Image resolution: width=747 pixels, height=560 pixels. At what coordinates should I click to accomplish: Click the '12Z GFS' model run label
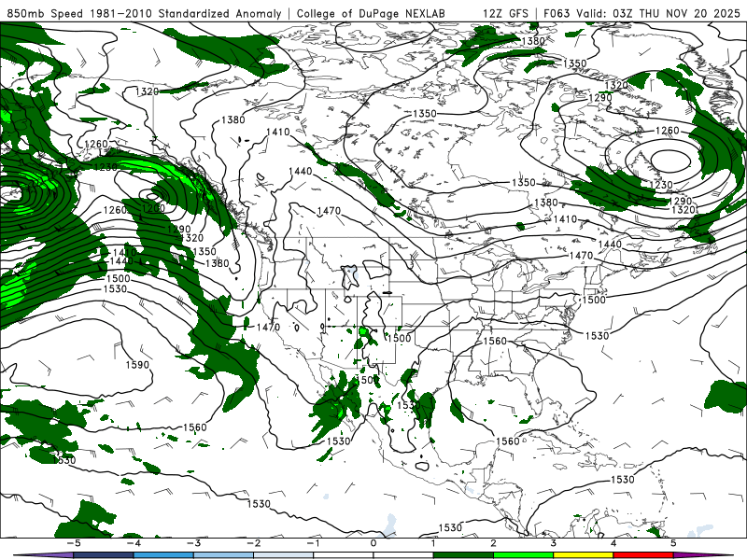coord(505,13)
